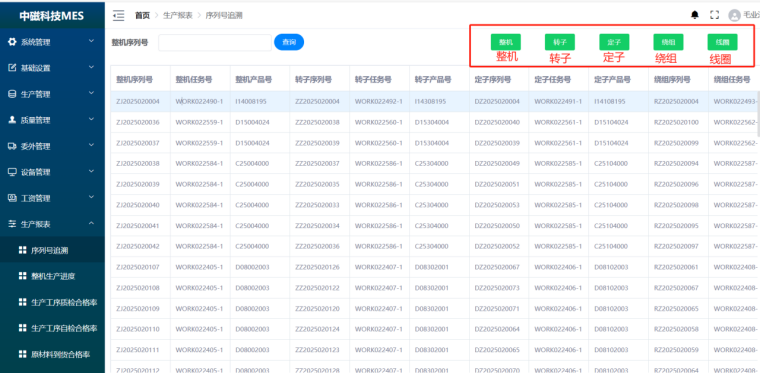Screen dimensions: 760x373
Task: Click the grid icon beside 序列号追溯
Action: (22, 250)
